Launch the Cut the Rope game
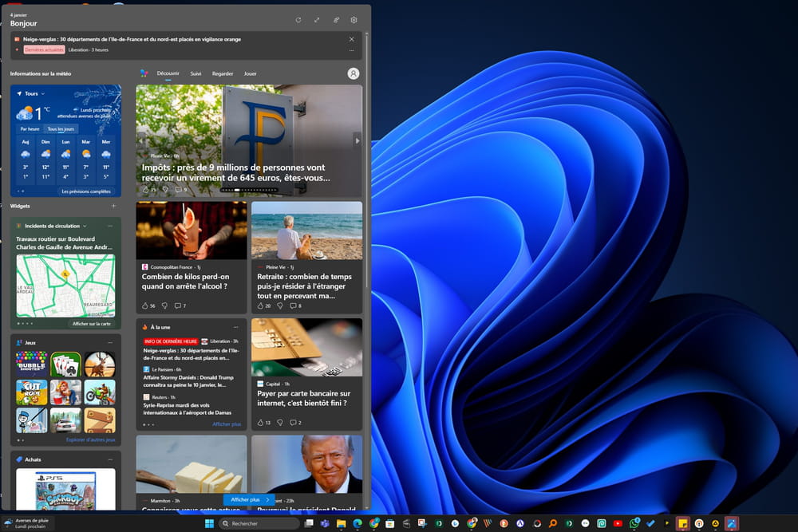 click(32, 392)
